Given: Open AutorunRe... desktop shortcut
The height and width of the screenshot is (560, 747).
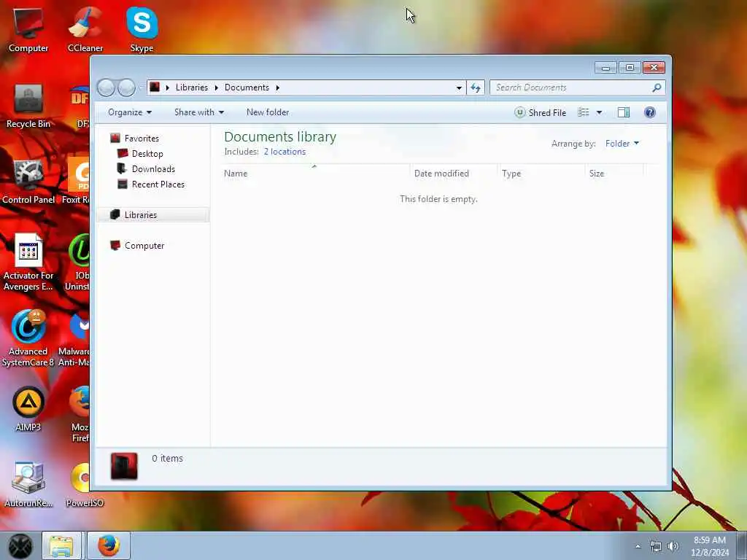Looking at the screenshot, I should (x=28, y=485).
